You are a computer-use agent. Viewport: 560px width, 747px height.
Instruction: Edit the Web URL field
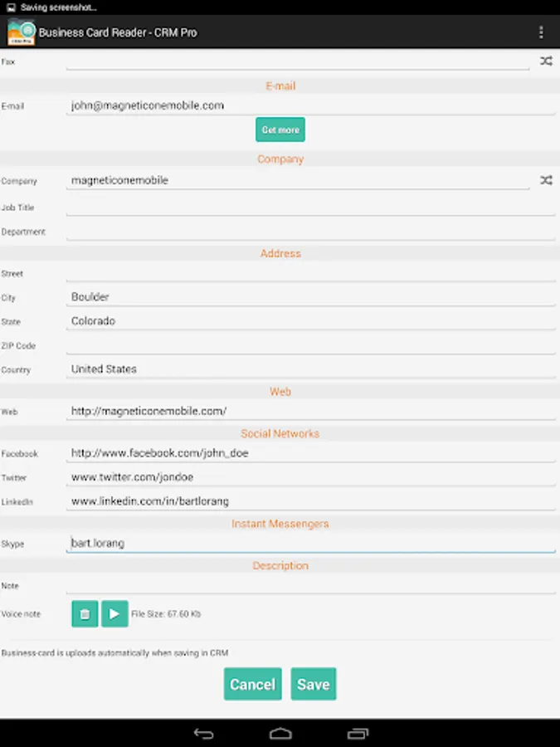(310, 411)
